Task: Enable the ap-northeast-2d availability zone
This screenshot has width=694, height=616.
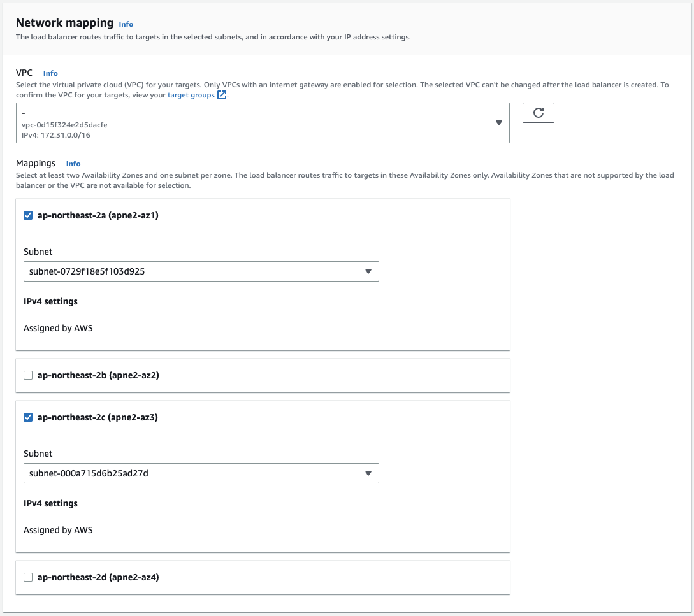Action: (28, 577)
